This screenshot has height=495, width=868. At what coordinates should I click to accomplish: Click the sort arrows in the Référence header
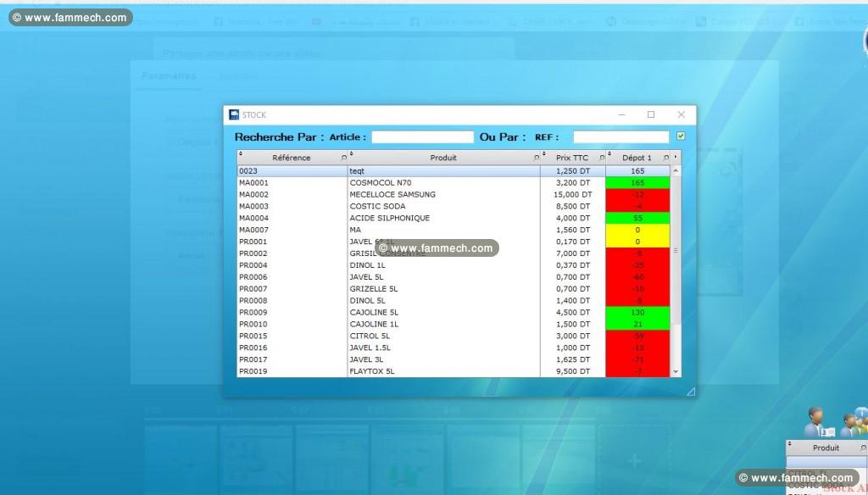click(x=241, y=154)
